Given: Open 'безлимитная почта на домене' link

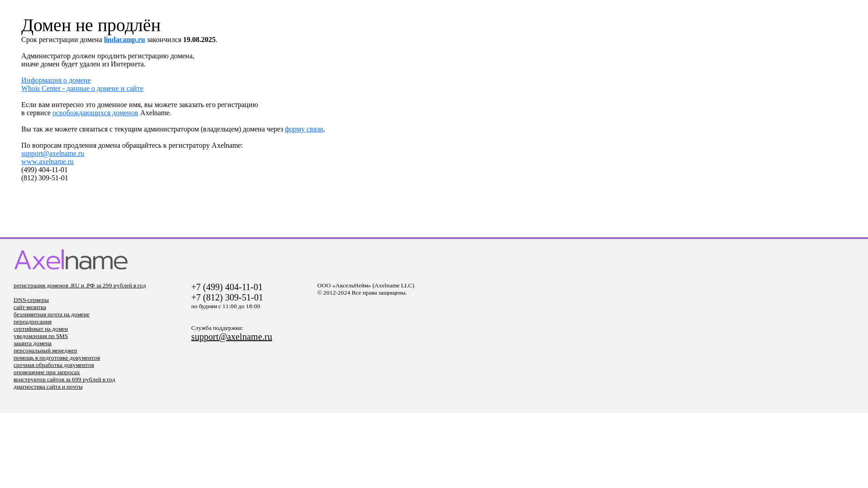Looking at the screenshot, I should [x=52, y=314].
